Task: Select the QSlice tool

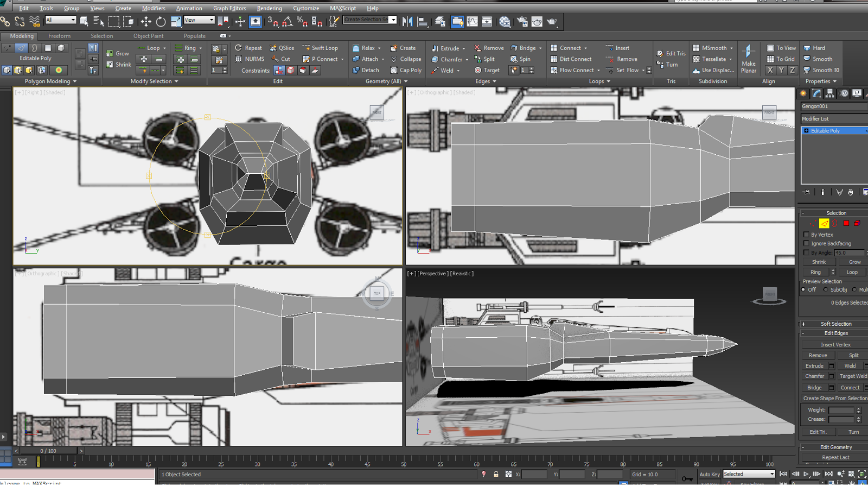Action: 282,48
